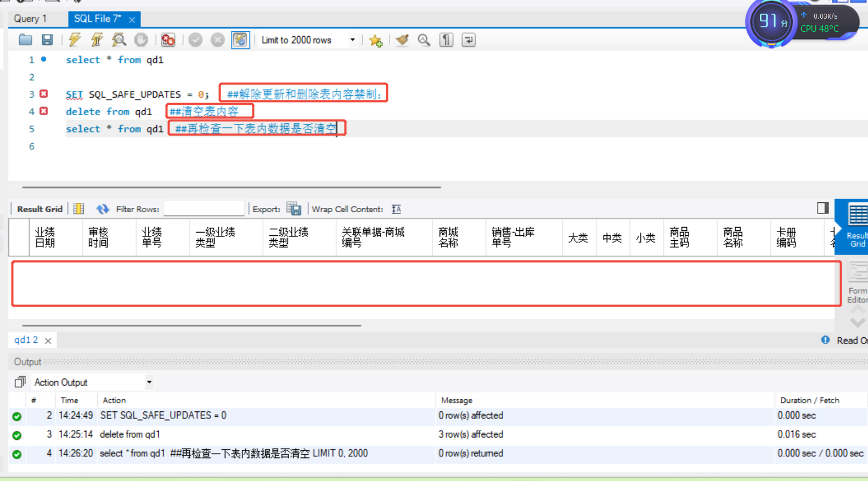Execute the statement under the cursor icon

(97, 40)
